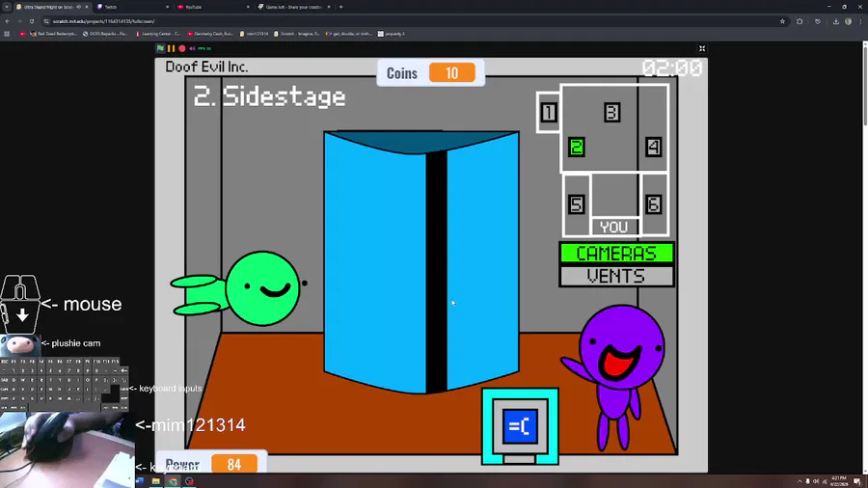The width and height of the screenshot is (868, 488).
Task: Mute the Scratch tab audio icon
Action: coord(78,7)
